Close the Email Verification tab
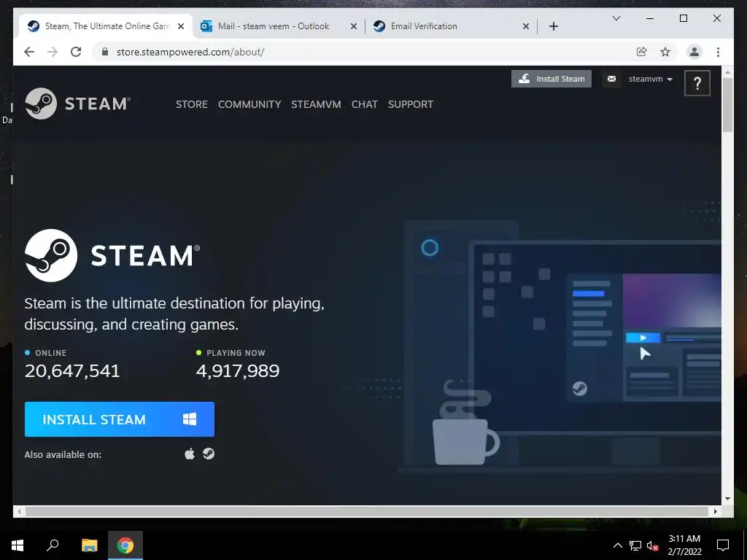 (x=526, y=26)
